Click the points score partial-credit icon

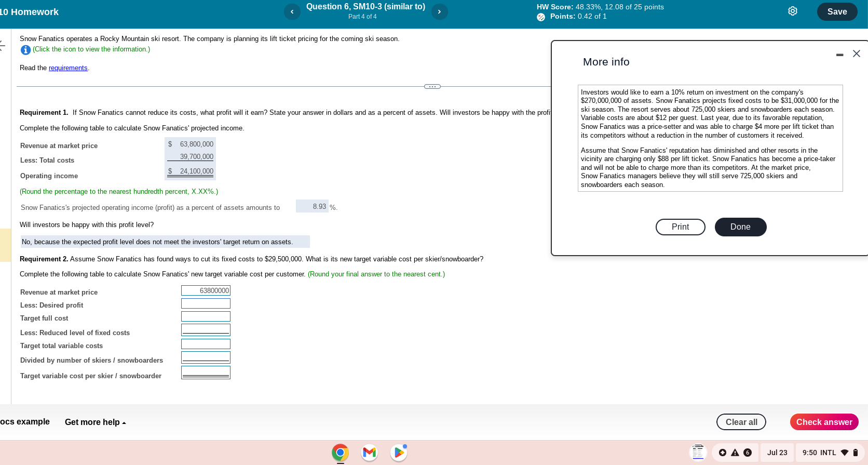(541, 17)
